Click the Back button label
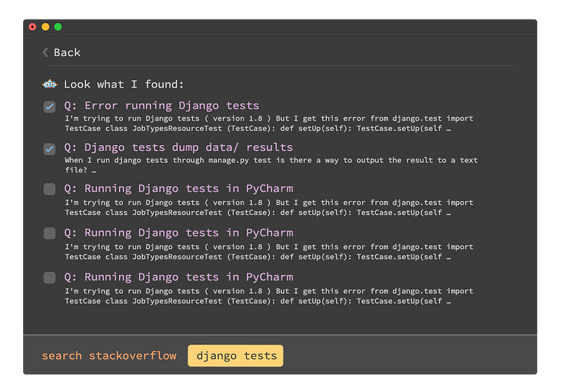 [x=67, y=53]
